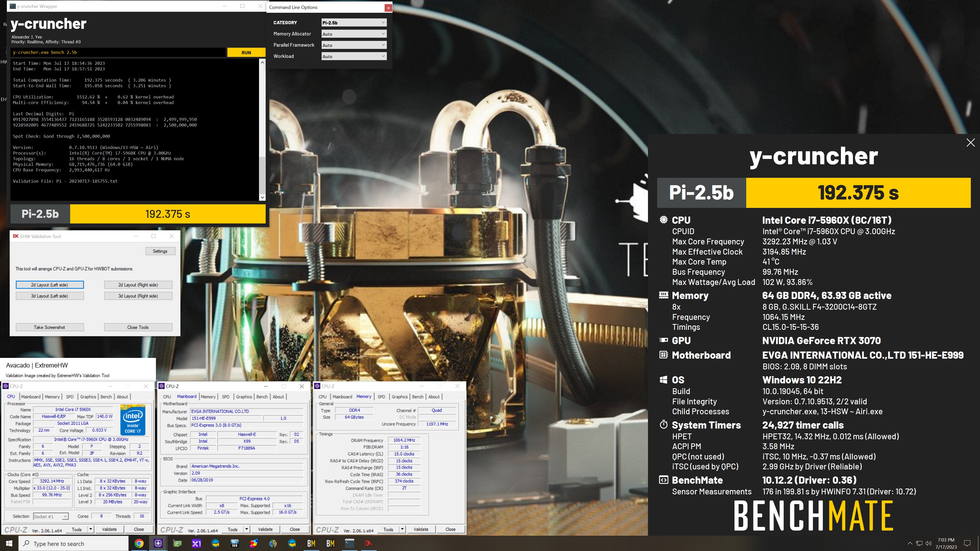Image resolution: width=980 pixels, height=551 pixels.
Task: Open the volume control tray icon
Action: pyautogui.click(x=928, y=543)
